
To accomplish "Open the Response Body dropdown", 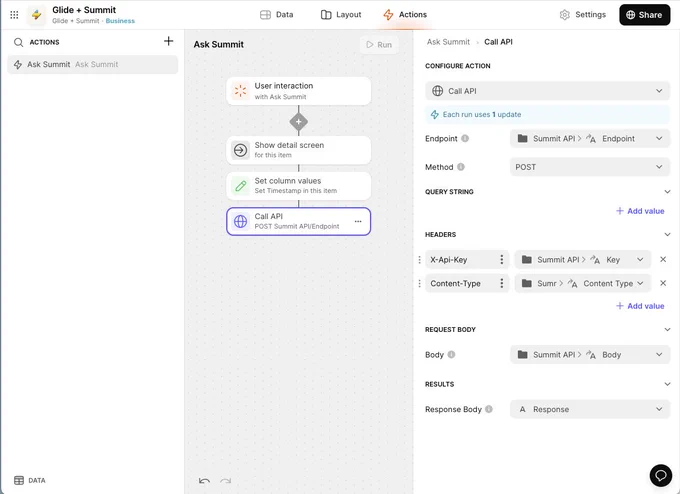I will [590, 409].
